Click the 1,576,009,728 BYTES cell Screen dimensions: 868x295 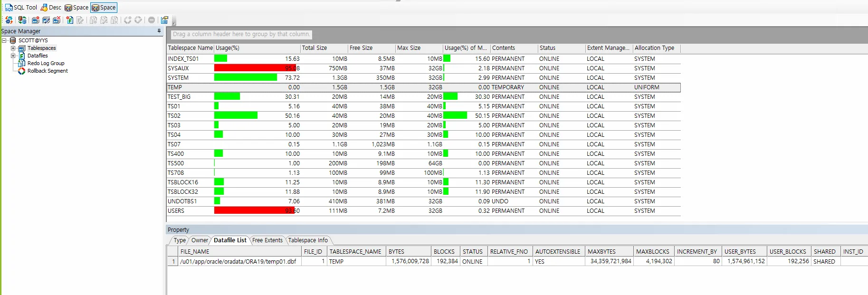408,262
